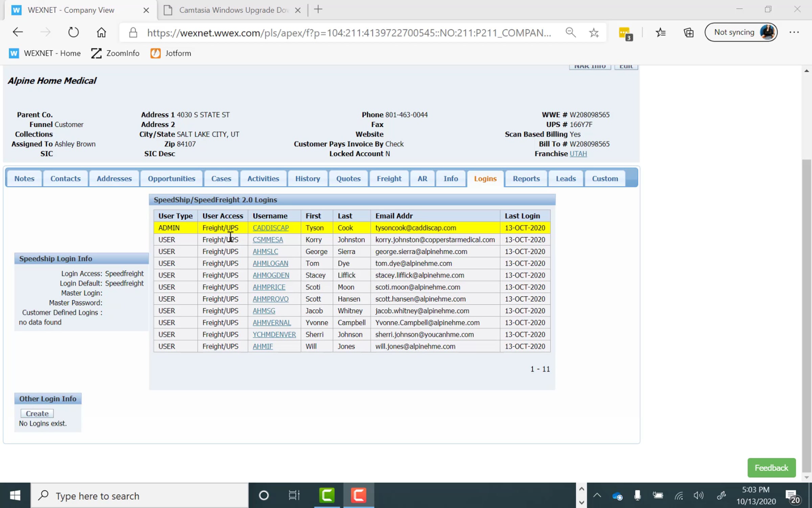Screen dimensions: 812x508
Task: Open Windows Task View icon
Action: (x=294, y=495)
